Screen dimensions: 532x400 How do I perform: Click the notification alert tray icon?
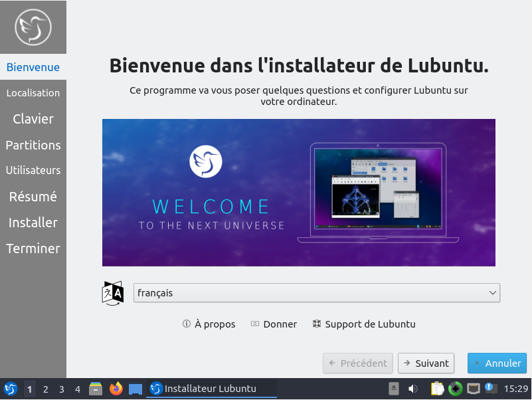(x=491, y=389)
